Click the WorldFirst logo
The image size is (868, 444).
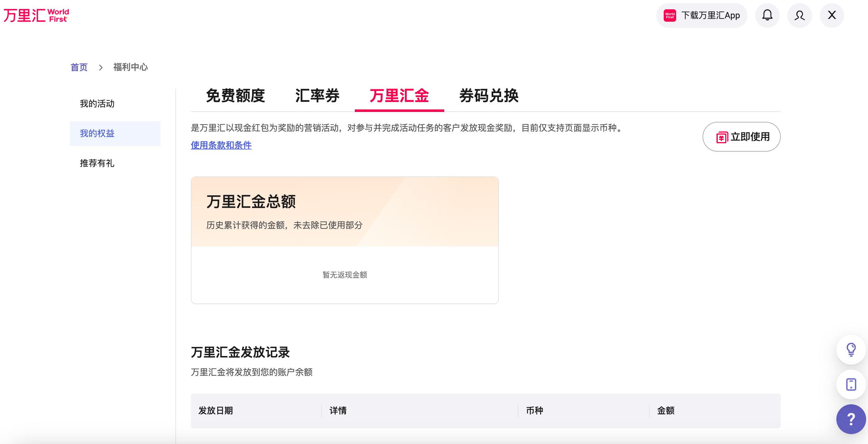36,16
